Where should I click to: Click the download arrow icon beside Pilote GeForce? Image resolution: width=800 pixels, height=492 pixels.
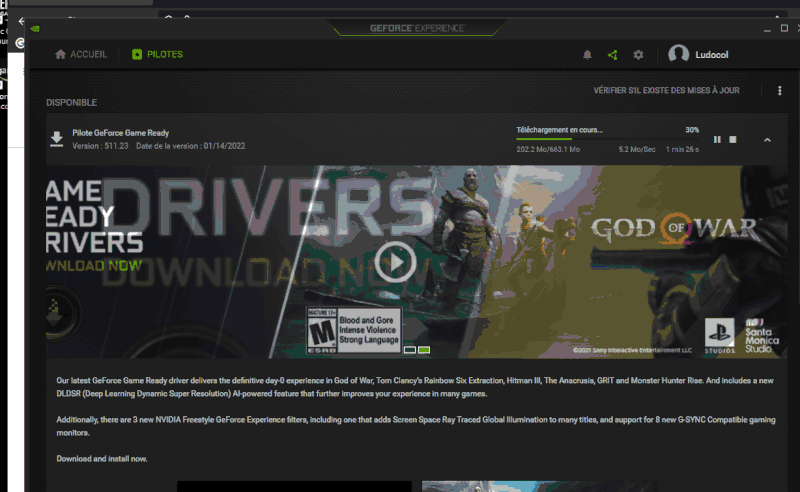pos(57,139)
